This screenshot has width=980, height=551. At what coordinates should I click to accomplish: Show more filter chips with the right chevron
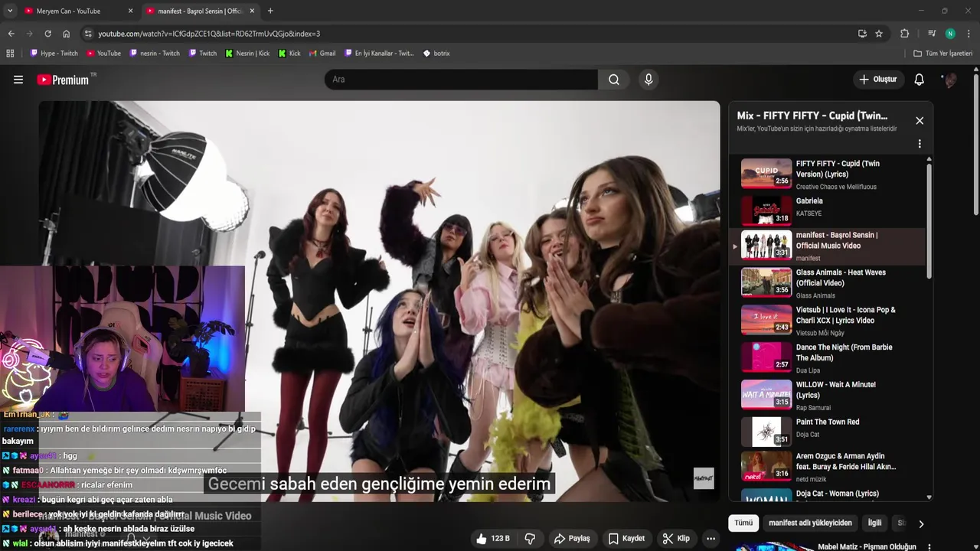click(921, 523)
